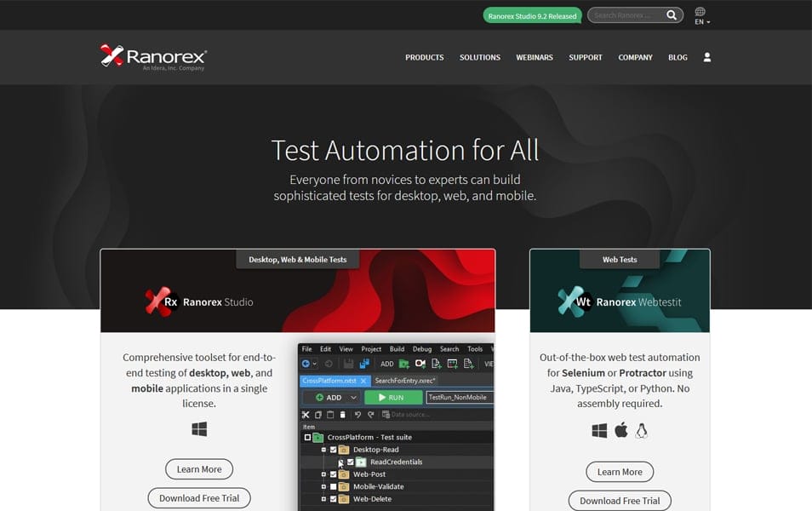Click the last add-file icon before VIEW
This screenshot has width=812, height=511.
(x=469, y=364)
